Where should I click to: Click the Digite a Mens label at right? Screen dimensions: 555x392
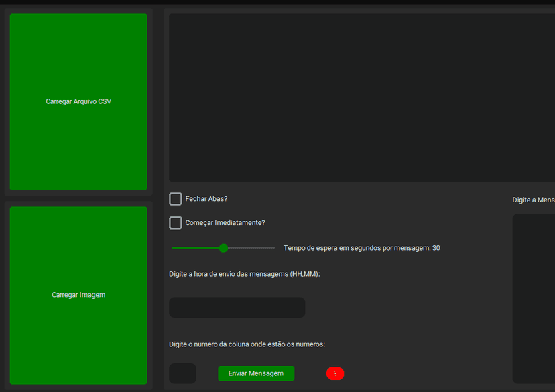coord(533,200)
